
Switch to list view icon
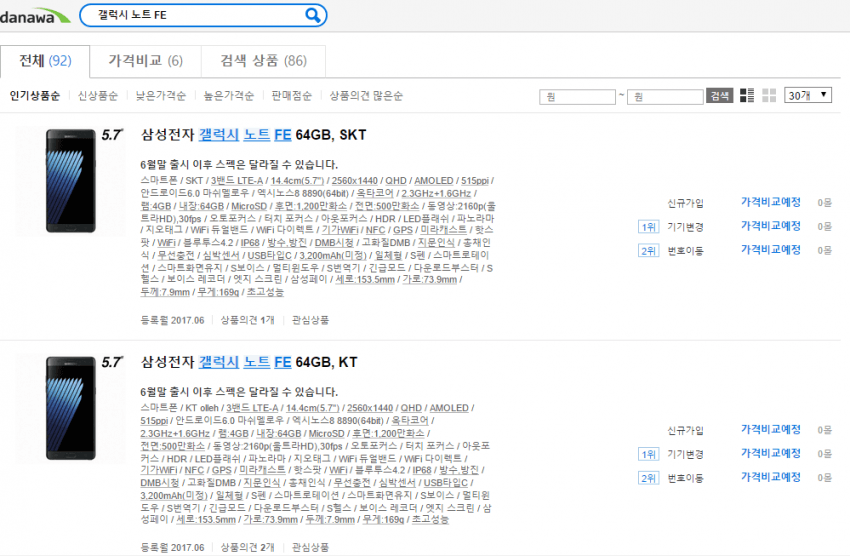[x=747, y=95]
